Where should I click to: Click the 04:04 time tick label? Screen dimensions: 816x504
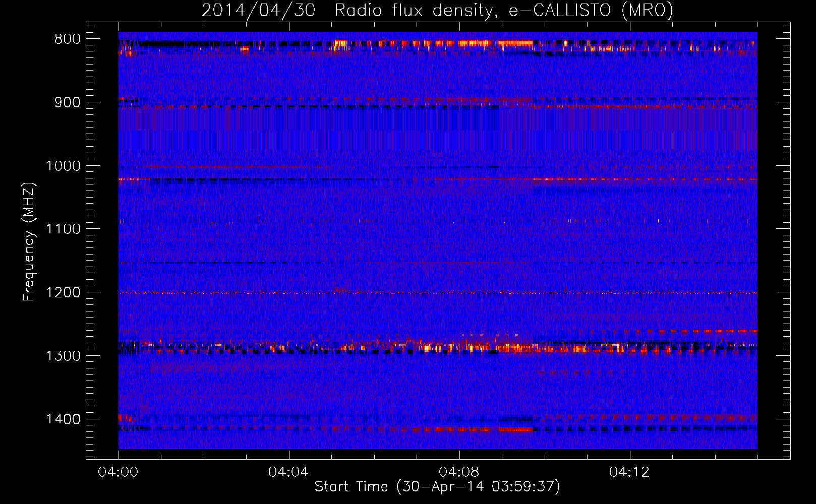[288, 472]
